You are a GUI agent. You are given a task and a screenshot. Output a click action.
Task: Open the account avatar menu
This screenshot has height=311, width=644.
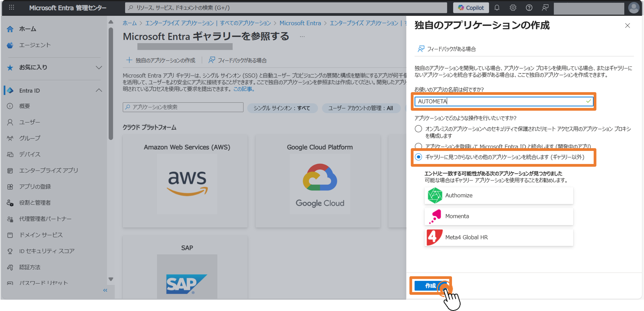(x=634, y=8)
